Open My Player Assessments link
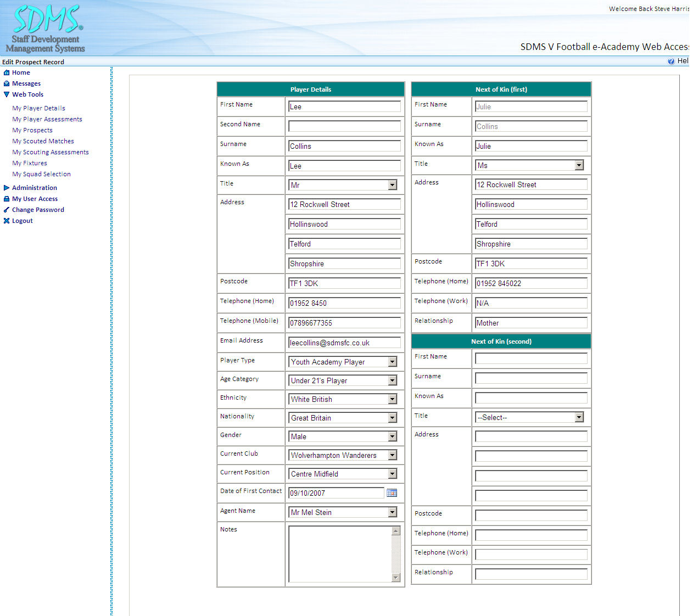693x616 pixels. (x=47, y=119)
